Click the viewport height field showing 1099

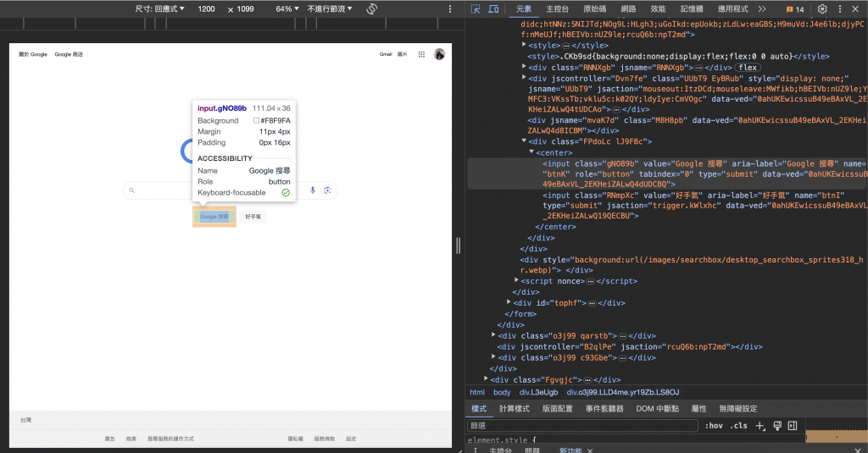pos(245,8)
